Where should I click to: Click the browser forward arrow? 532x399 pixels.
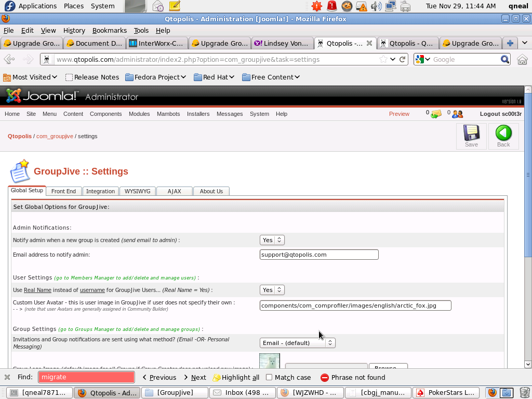[28, 59]
